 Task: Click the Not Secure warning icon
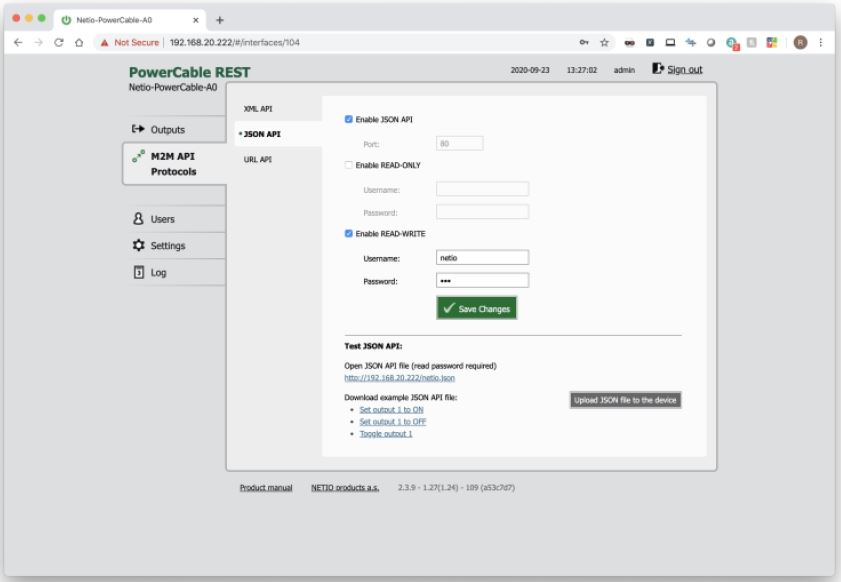click(x=105, y=42)
